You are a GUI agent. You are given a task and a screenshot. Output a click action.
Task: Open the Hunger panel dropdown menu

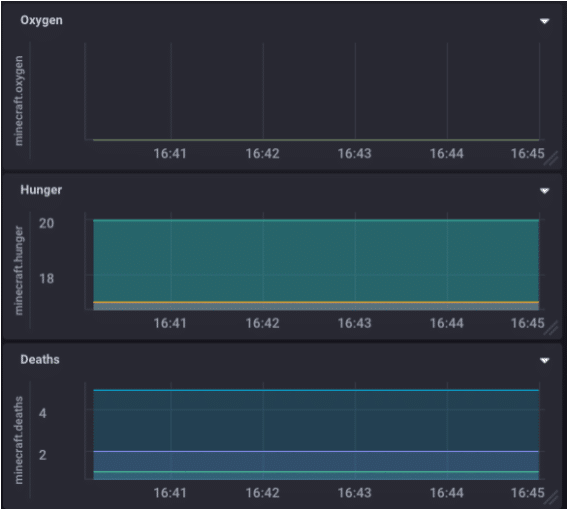point(544,191)
